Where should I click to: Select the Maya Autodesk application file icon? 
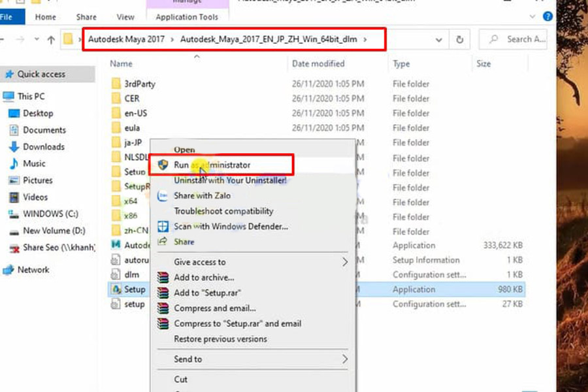click(116, 245)
